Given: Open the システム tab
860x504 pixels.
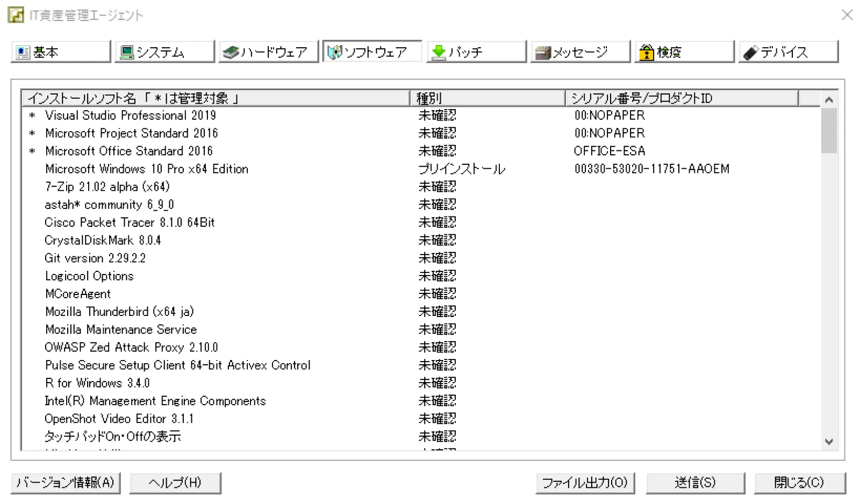Looking at the screenshot, I should 164,52.
